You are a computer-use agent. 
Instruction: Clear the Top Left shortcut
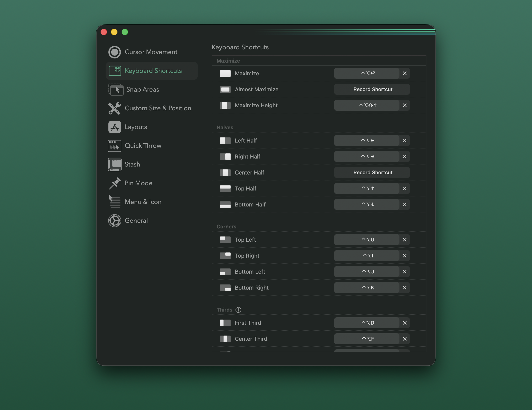405,240
